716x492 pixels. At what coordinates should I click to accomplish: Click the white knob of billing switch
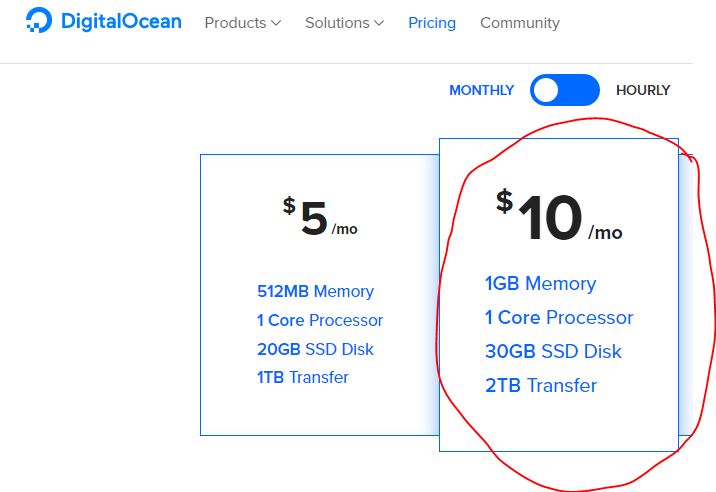(546, 90)
